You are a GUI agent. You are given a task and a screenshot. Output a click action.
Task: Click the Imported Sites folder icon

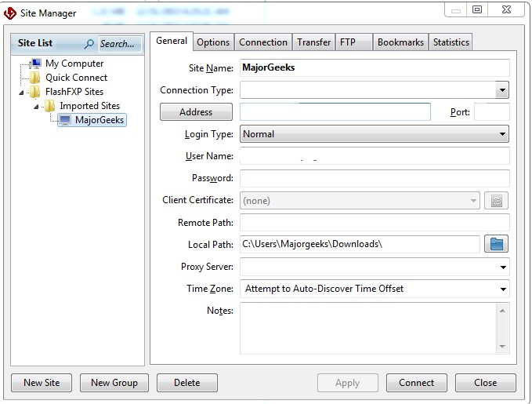pos(50,106)
